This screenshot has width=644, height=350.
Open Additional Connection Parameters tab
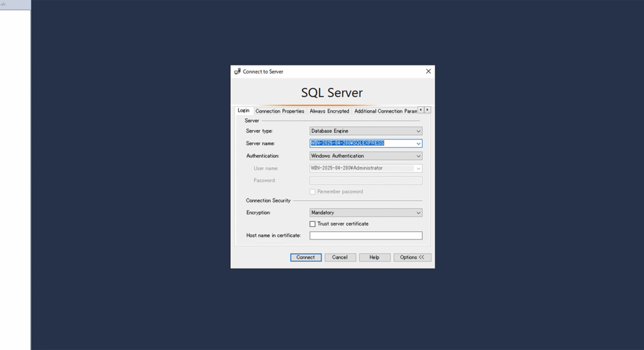[385, 111]
